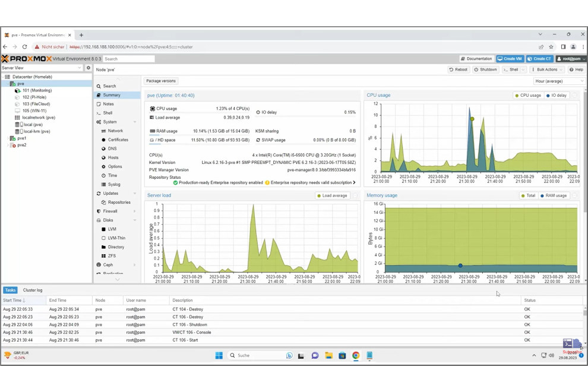Select VM 105 (WIN-11)
This screenshot has width=588, height=392.
(x=34, y=110)
